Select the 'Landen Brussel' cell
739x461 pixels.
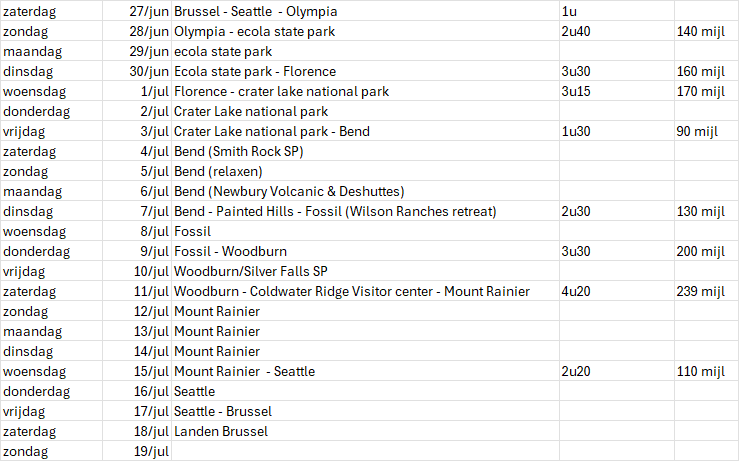click(x=221, y=431)
